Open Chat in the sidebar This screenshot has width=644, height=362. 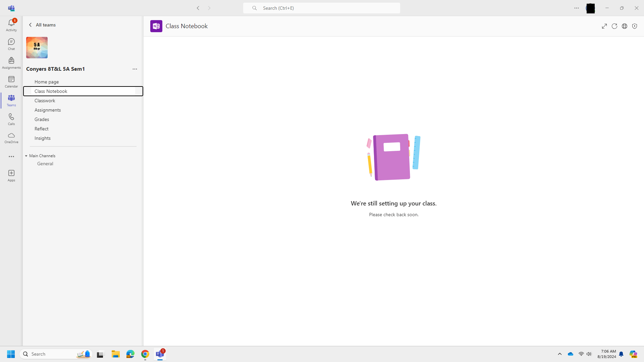(11, 44)
